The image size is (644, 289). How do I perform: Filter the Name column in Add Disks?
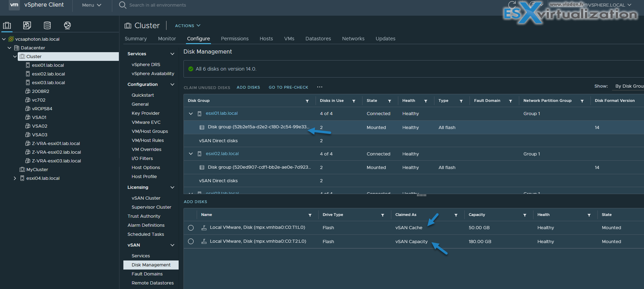310,215
